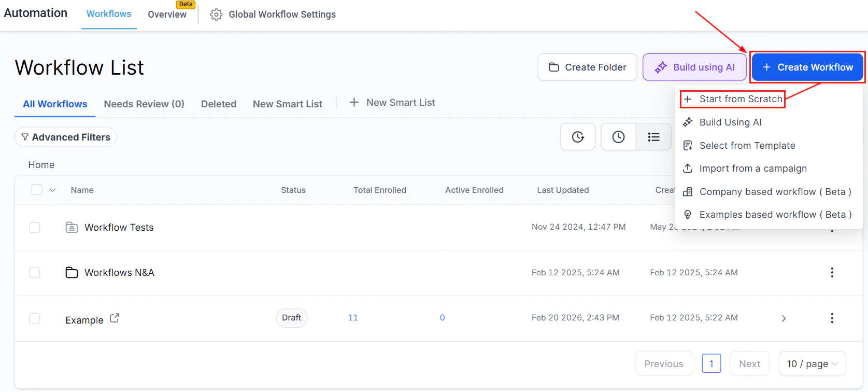
Task: Add a New Smart List with plus
Action: point(392,103)
